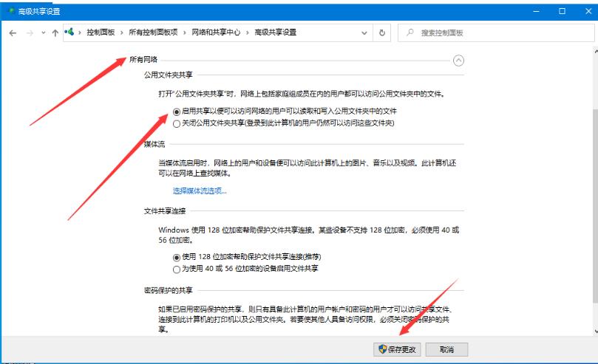Click the network icon in the address bar
Screen dimensions: 598x364
(x=70, y=32)
